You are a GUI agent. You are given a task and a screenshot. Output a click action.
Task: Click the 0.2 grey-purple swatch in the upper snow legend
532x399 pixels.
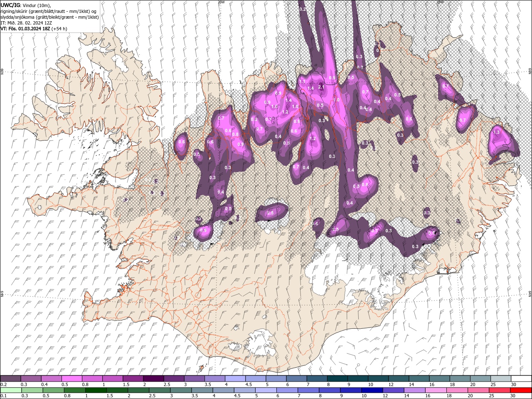(x=10, y=379)
